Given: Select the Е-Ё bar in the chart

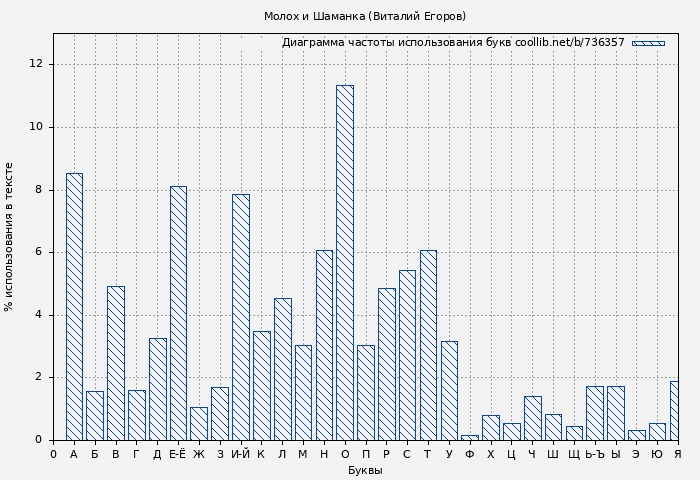Looking at the screenshot, I should (178, 312).
